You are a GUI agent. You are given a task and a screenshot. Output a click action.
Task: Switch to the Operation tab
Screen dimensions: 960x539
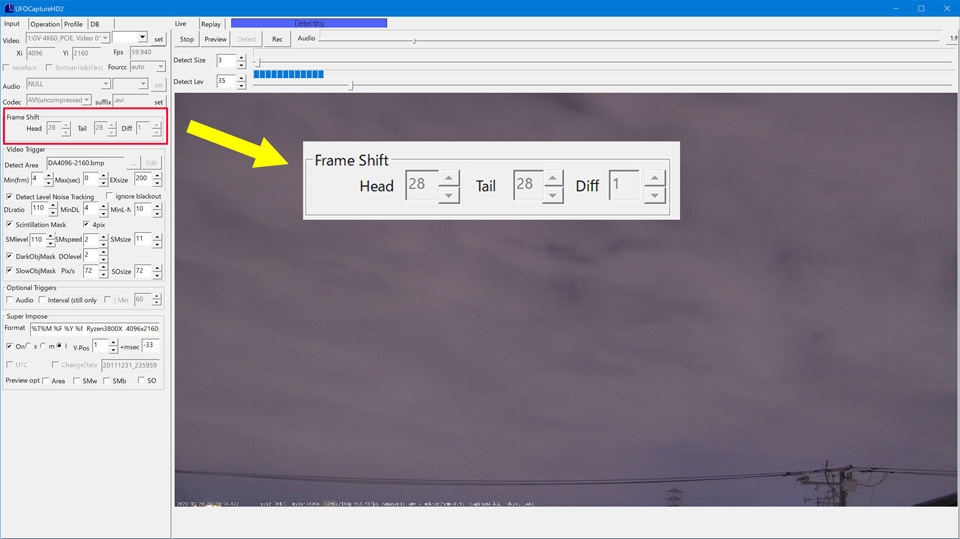point(44,24)
